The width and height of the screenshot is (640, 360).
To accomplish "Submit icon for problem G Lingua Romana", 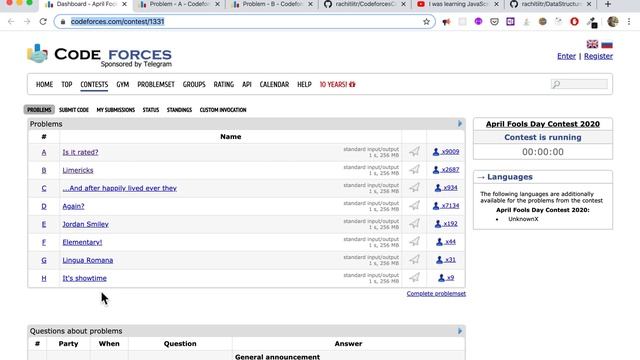I will [x=414, y=260].
